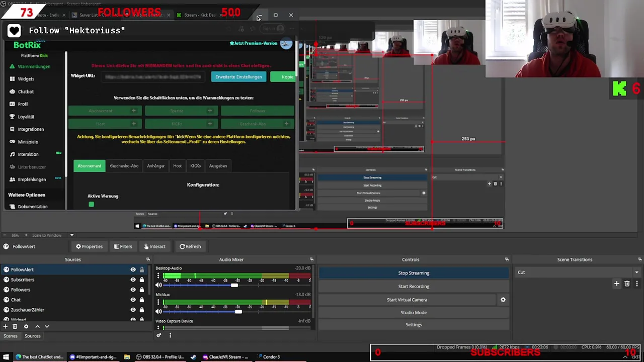Add a new source with plus icon
644x362 pixels.
6,326
